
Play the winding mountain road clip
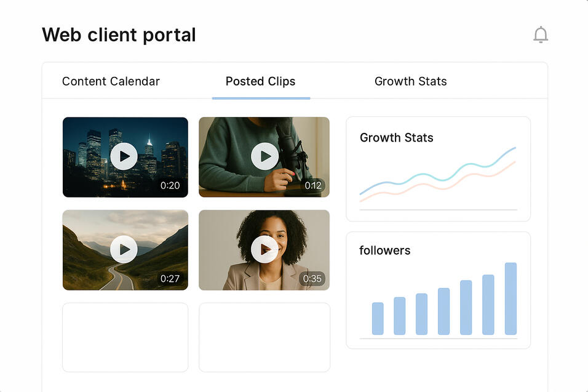(124, 249)
